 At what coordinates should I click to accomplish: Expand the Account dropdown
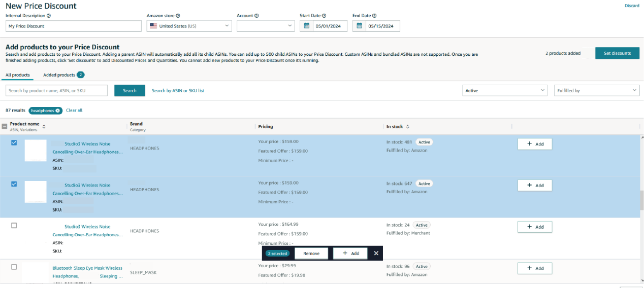[266, 26]
